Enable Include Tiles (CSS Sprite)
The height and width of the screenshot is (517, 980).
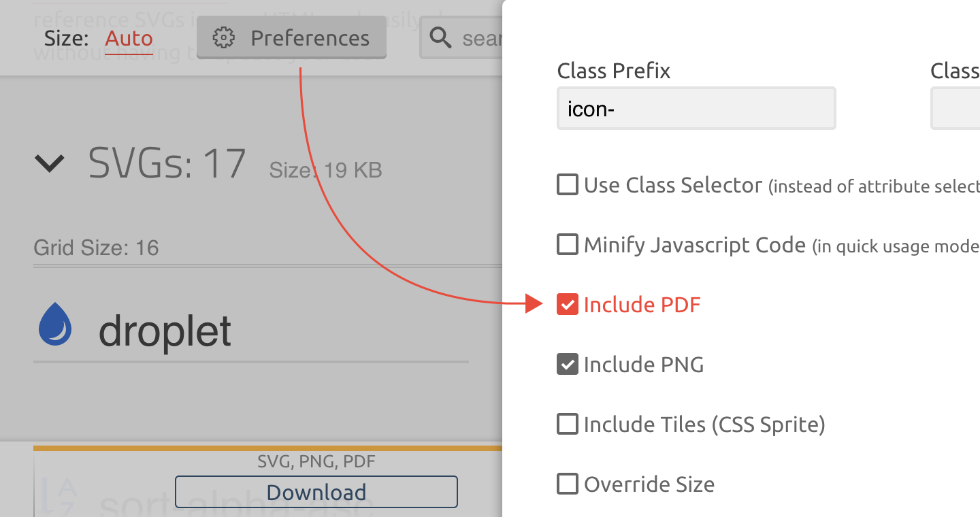568,424
